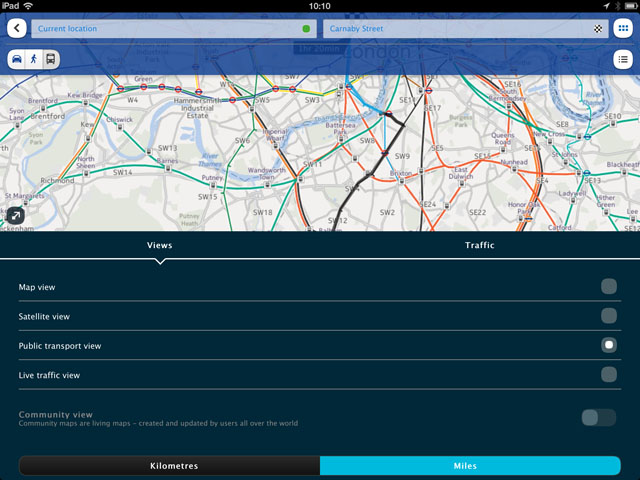Image resolution: width=640 pixels, height=480 pixels.
Task: Click the Carnaby Street destination field
Action: [466, 29]
